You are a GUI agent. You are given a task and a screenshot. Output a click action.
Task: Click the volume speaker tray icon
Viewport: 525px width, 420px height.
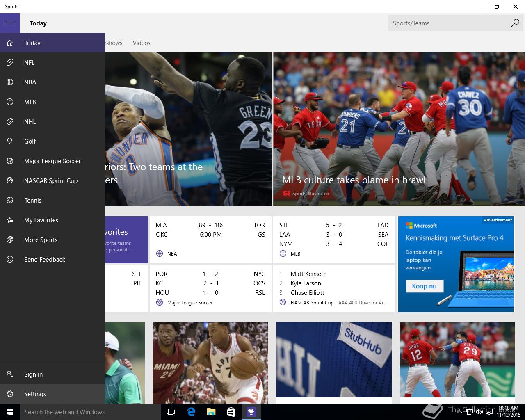(479, 412)
